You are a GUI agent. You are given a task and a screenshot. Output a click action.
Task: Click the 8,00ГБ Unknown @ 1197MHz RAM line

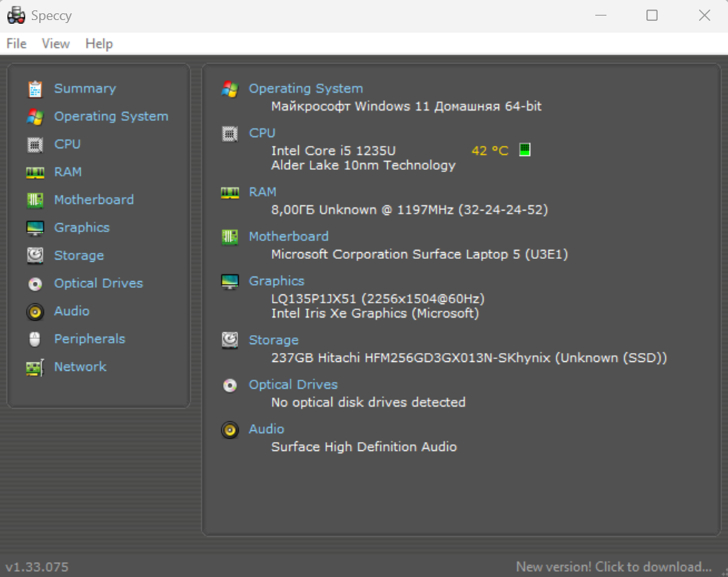409,210
